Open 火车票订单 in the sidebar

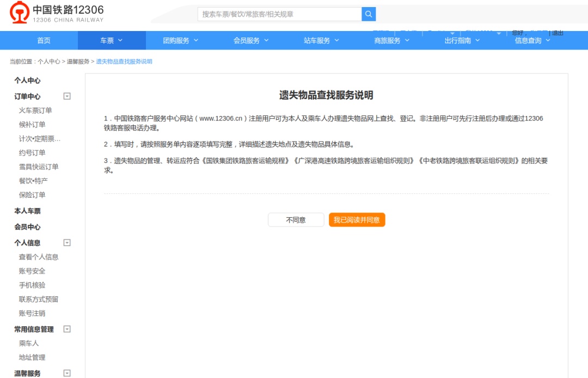[35, 111]
